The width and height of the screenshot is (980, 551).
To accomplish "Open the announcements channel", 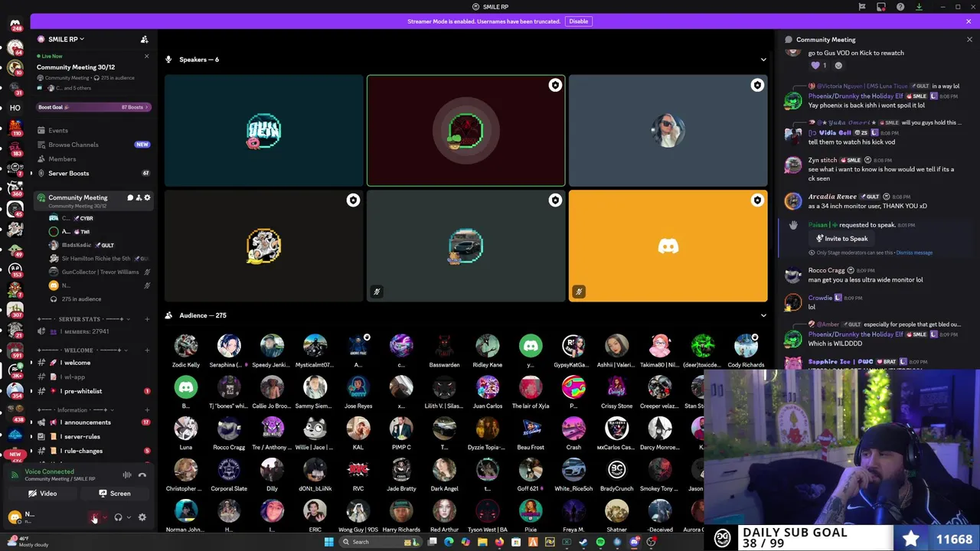I will coord(87,422).
